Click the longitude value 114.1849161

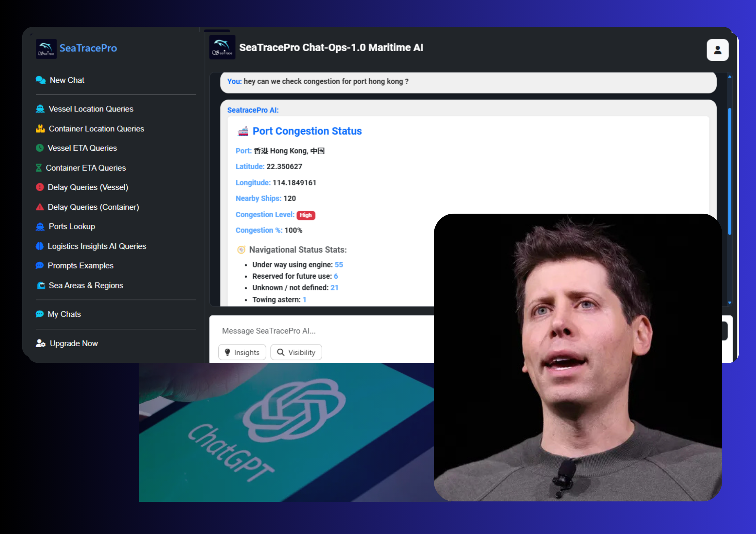pyautogui.click(x=294, y=183)
